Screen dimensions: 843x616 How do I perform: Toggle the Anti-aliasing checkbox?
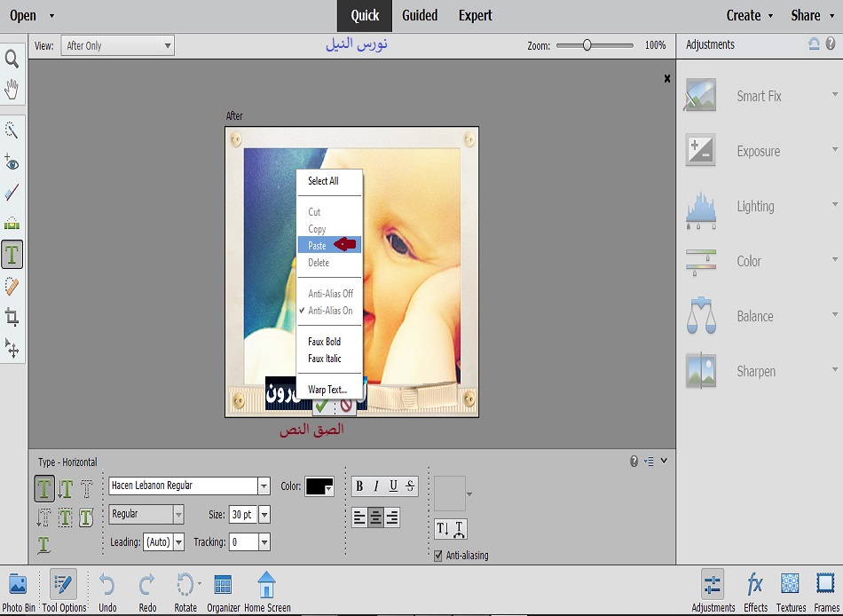pyautogui.click(x=438, y=556)
